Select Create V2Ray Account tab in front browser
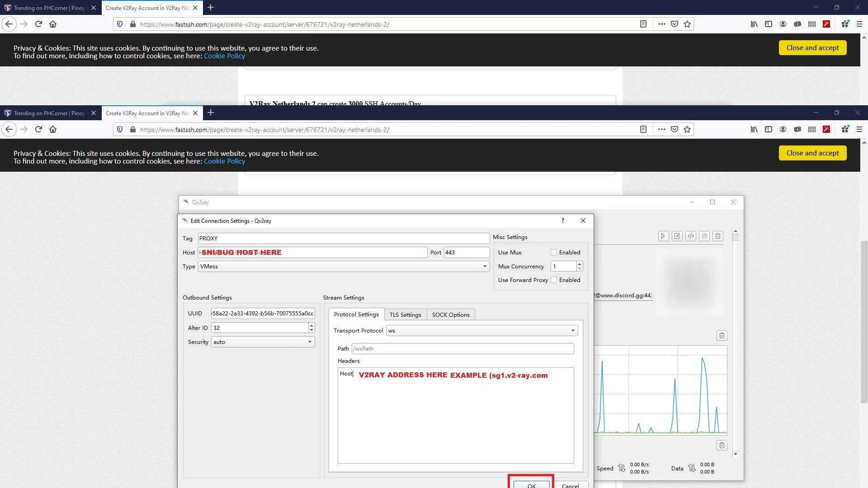The height and width of the screenshot is (488, 868). [x=147, y=113]
